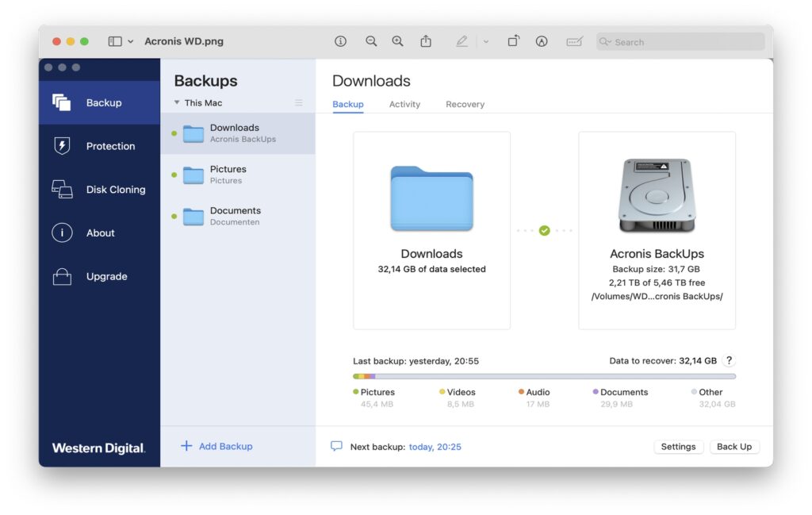Click the plus icon beside Add Backup
This screenshot has height=515, width=812.
(186, 446)
